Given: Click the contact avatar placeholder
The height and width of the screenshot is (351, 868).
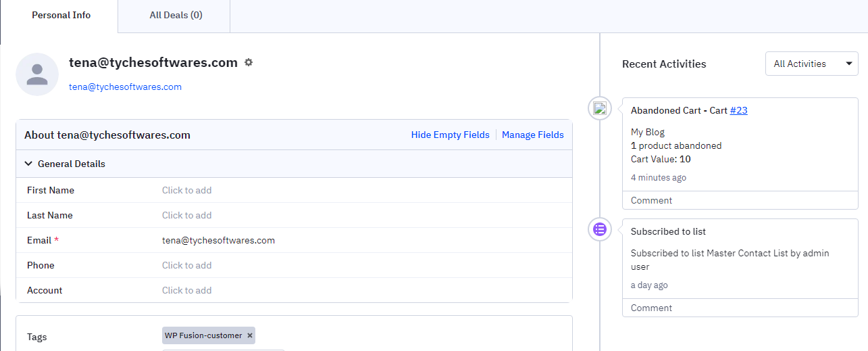Looking at the screenshot, I should tap(37, 74).
